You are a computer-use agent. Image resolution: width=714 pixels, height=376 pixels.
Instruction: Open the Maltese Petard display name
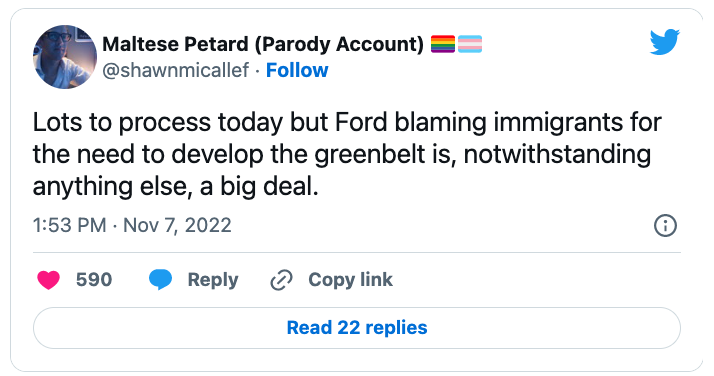(x=175, y=44)
